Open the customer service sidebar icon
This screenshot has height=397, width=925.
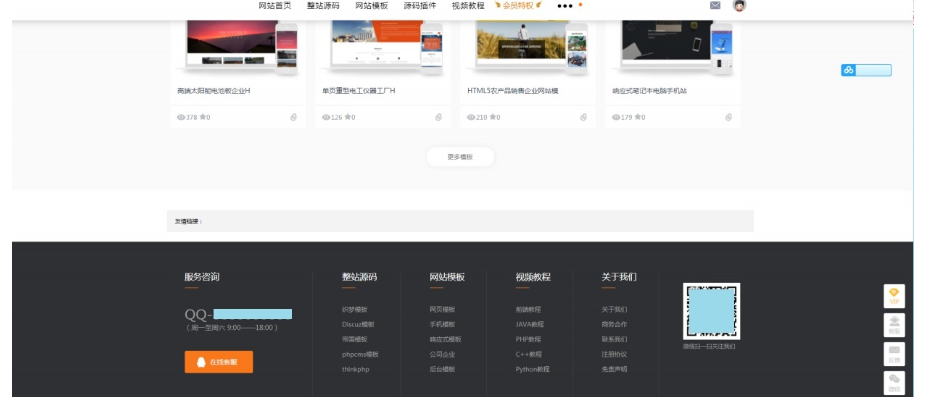pos(894,325)
